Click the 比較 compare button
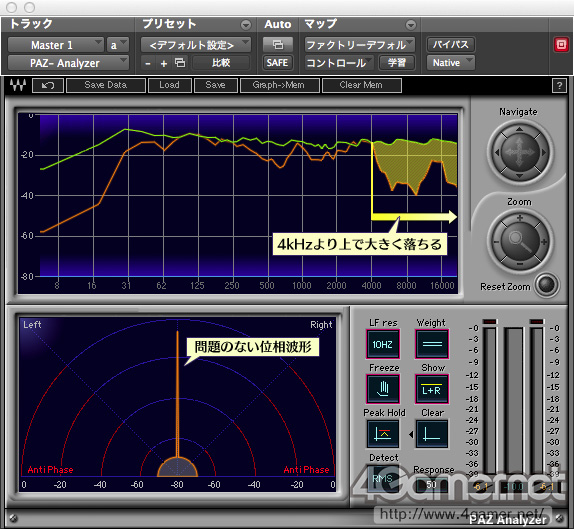This screenshot has width=574, height=529. (221, 63)
